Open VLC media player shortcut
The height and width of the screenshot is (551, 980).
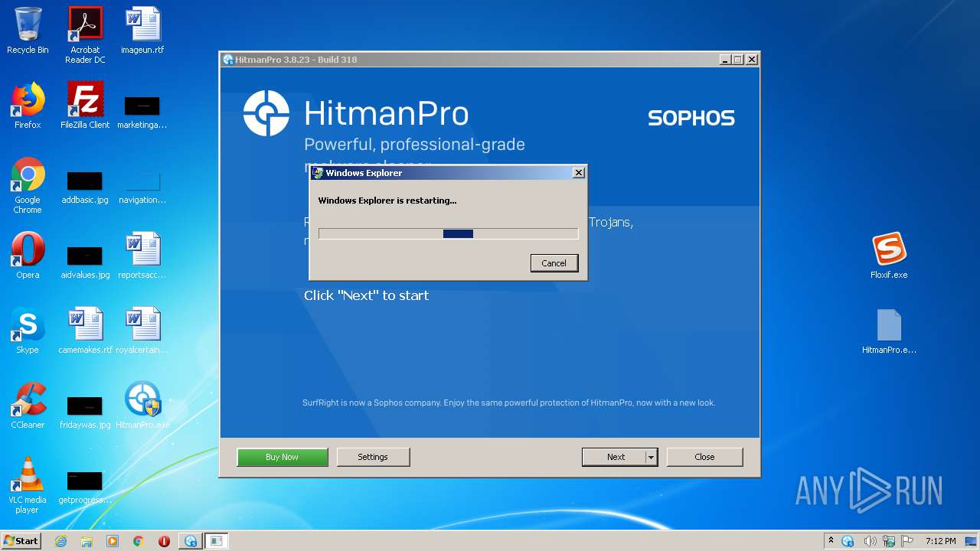(x=28, y=485)
